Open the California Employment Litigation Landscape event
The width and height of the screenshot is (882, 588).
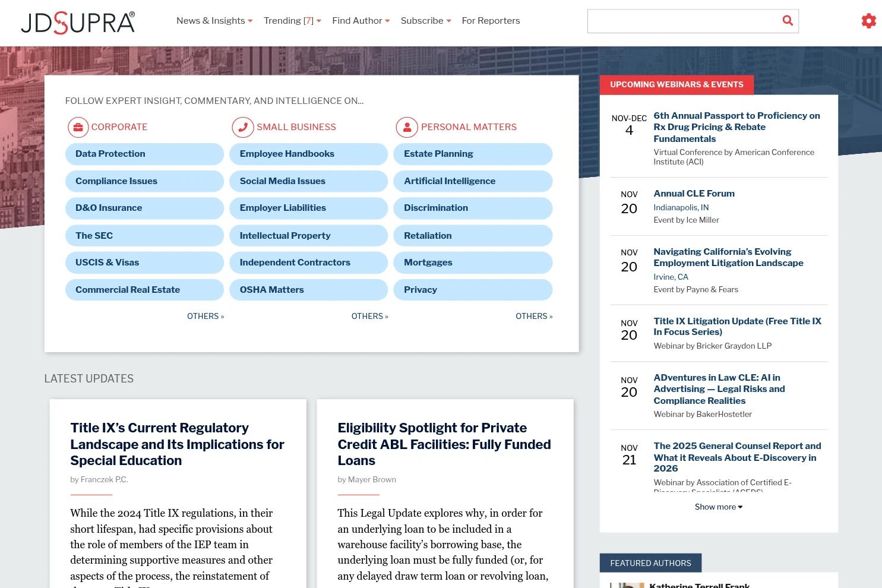click(x=728, y=257)
